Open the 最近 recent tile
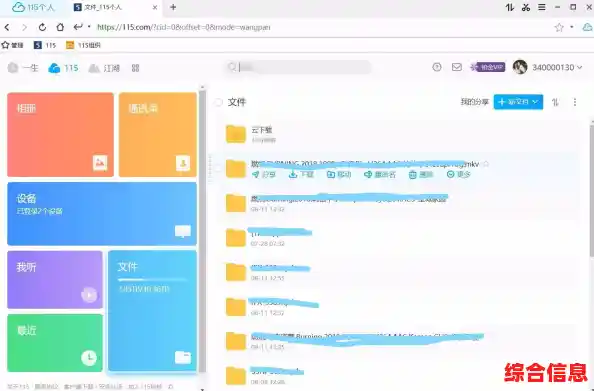The width and height of the screenshot is (594, 391). 55,343
